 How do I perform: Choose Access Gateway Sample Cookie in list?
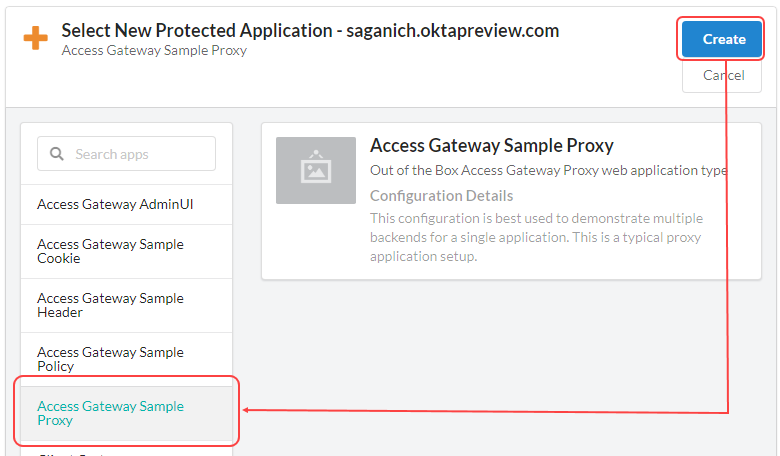point(110,251)
